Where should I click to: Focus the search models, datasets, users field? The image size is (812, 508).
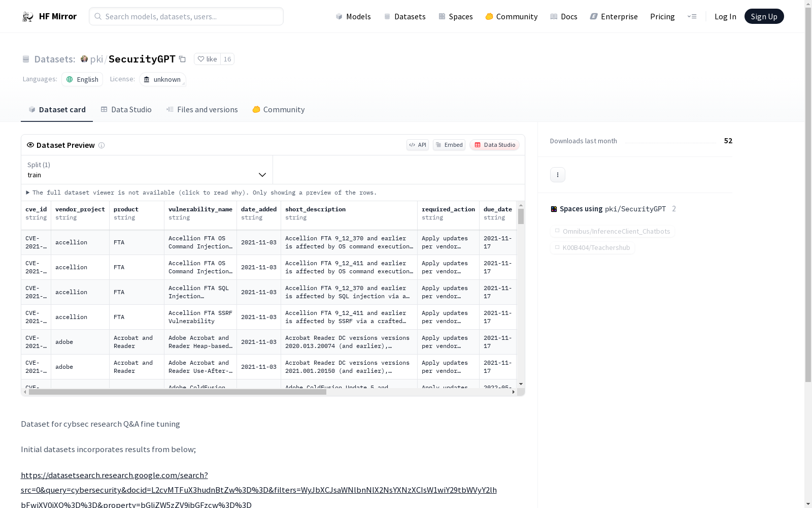click(x=186, y=16)
